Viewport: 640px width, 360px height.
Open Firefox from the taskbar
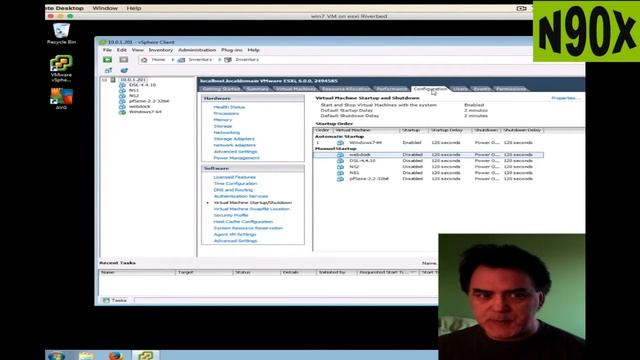point(116,356)
